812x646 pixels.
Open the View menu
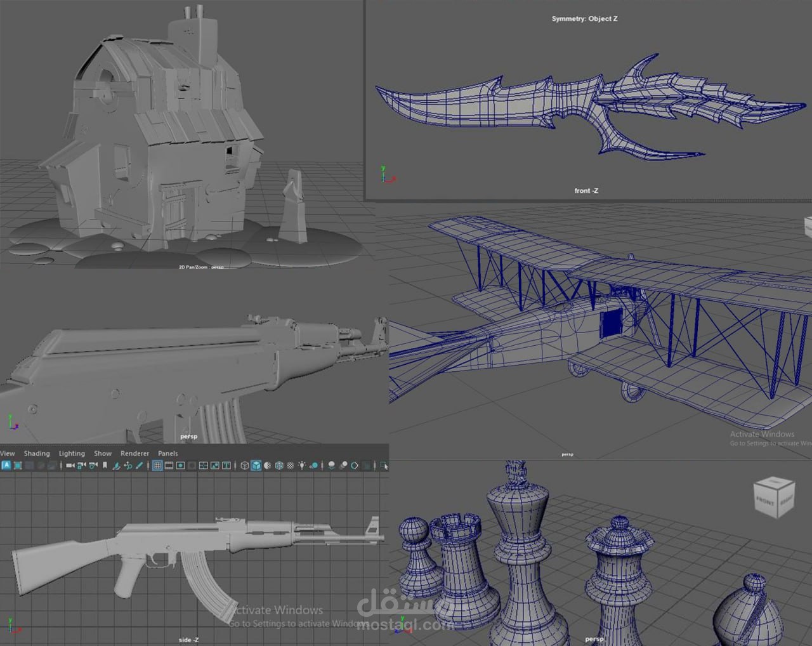(8, 453)
